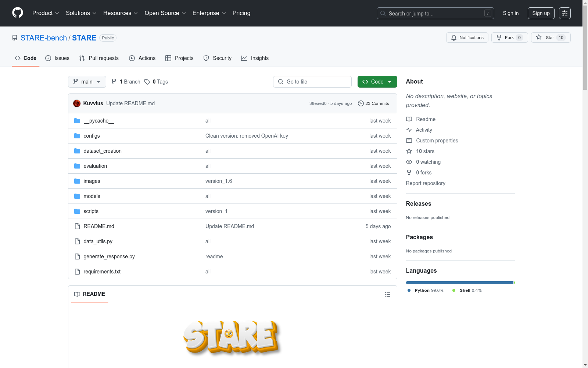
Task: Expand the Open Source menu
Action: 165,13
